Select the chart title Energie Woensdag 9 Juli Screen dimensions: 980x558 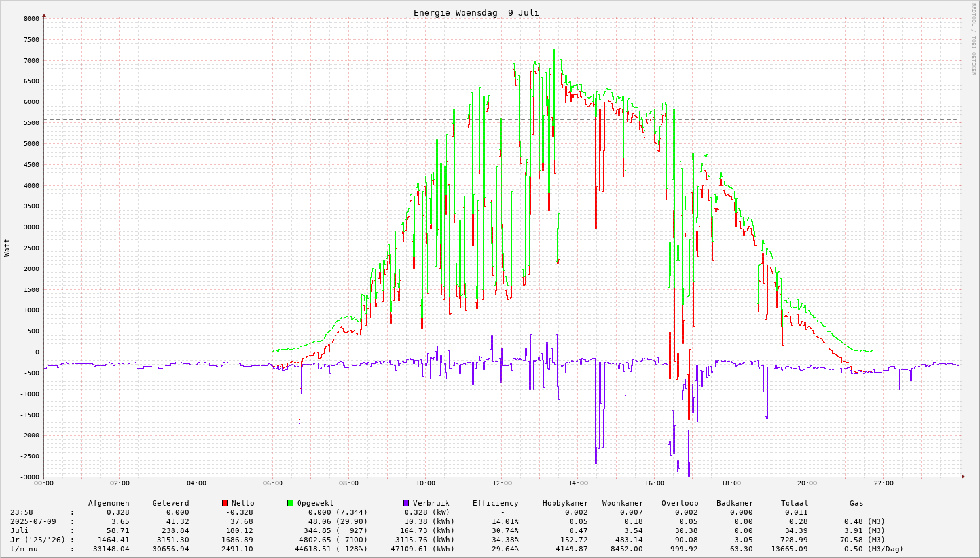point(476,13)
